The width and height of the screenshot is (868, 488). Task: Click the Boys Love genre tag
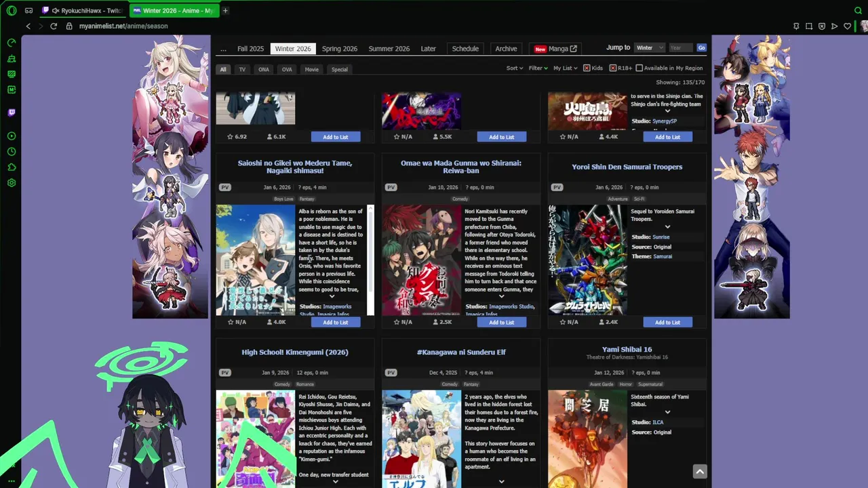click(283, 199)
